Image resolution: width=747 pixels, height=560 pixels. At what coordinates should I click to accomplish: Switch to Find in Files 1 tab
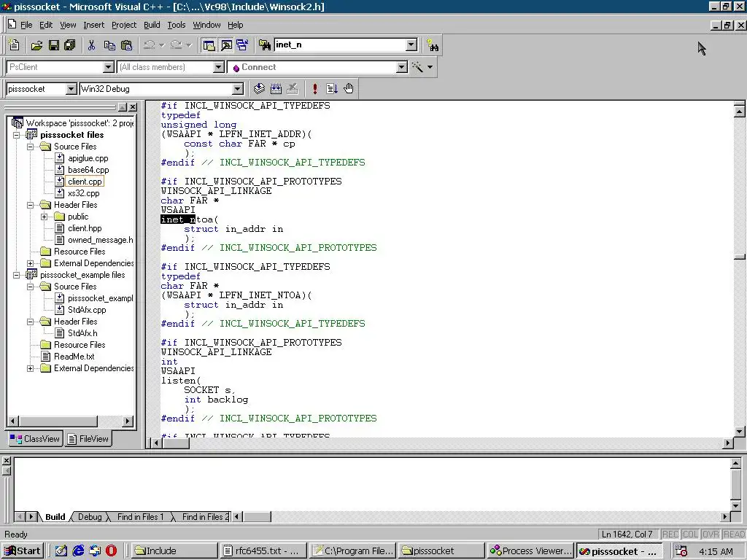tap(140, 517)
